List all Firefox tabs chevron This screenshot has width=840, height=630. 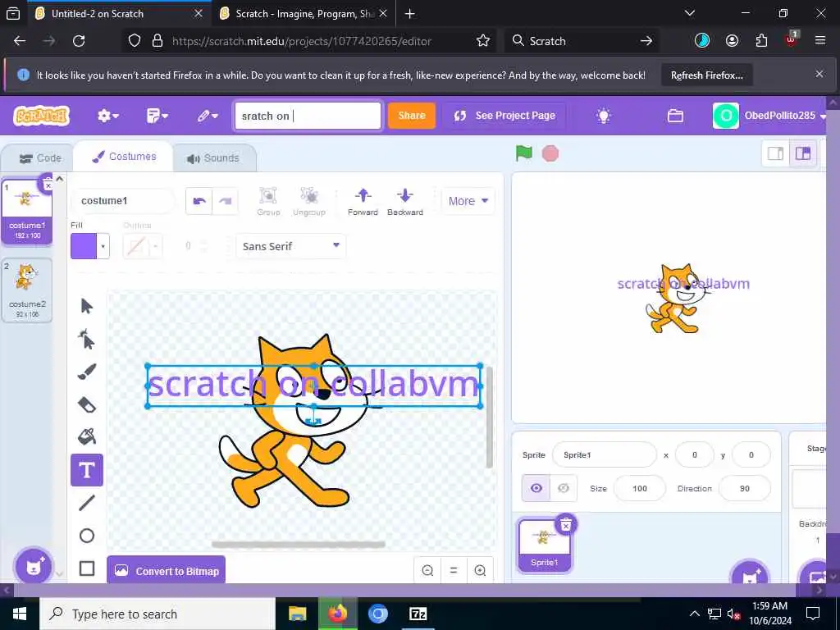point(690,13)
